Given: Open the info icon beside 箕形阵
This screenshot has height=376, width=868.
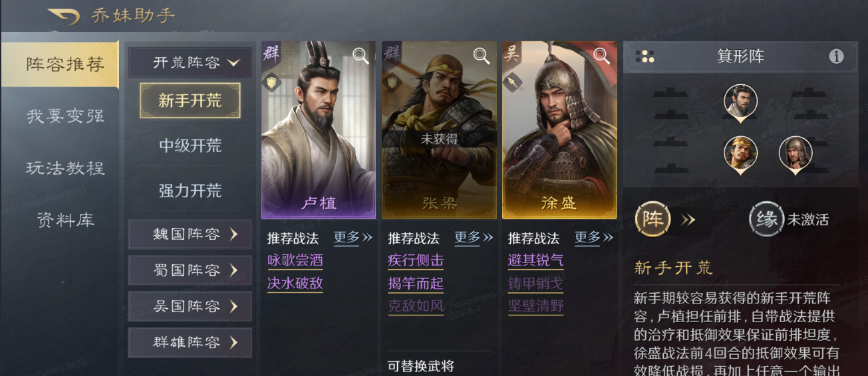Looking at the screenshot, I should 836,56.
